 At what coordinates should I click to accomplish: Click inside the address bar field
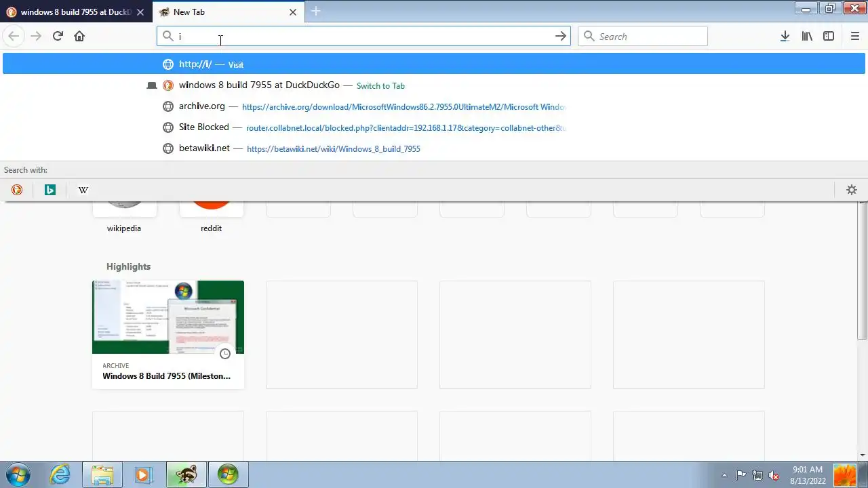[x=363, y=36]
